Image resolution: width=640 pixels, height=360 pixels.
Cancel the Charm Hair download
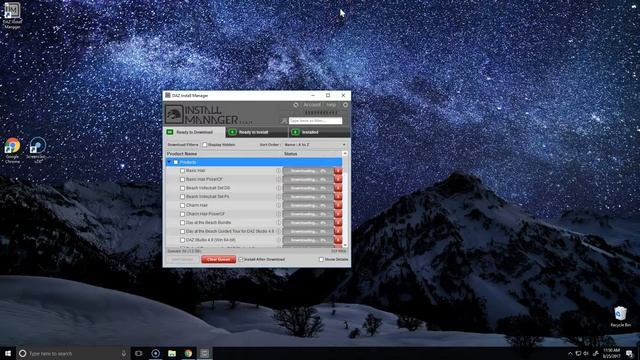[x=338, y=205]
